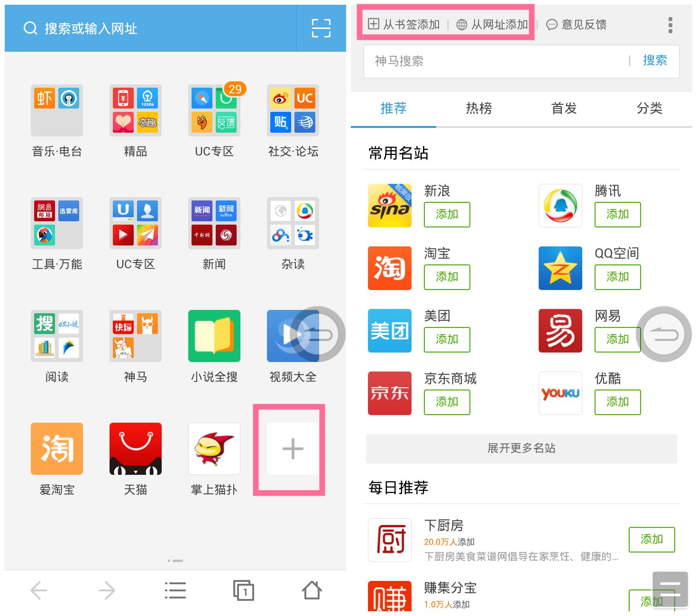
Task: Tap floating back button beside 网易
Action: [x=664, y=335]
